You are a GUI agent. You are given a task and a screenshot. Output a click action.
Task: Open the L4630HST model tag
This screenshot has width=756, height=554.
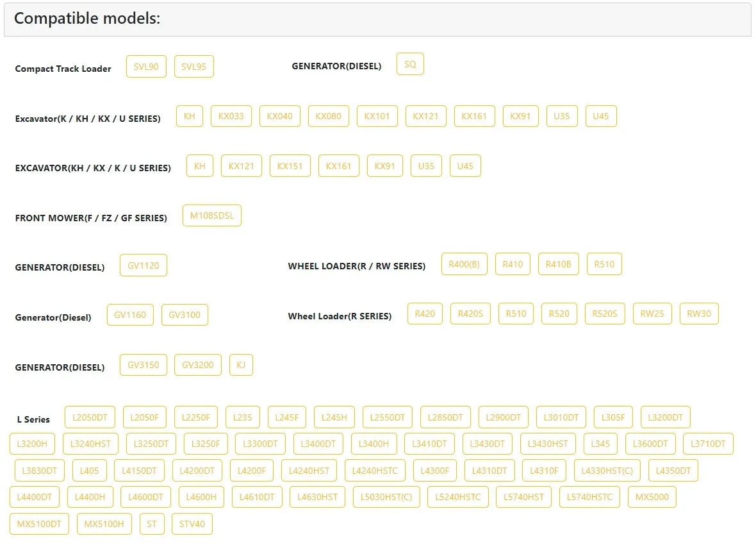point(318,497)
